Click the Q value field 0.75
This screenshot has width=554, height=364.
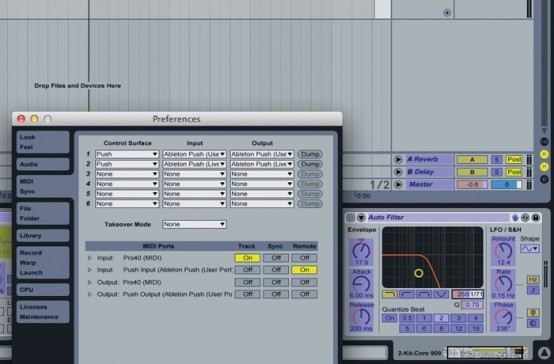[x=472, y=305]
